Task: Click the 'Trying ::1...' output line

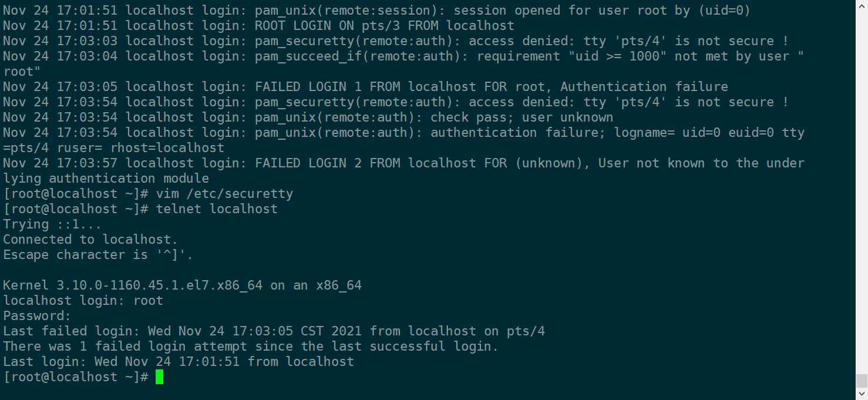Action: pos(52,224)
